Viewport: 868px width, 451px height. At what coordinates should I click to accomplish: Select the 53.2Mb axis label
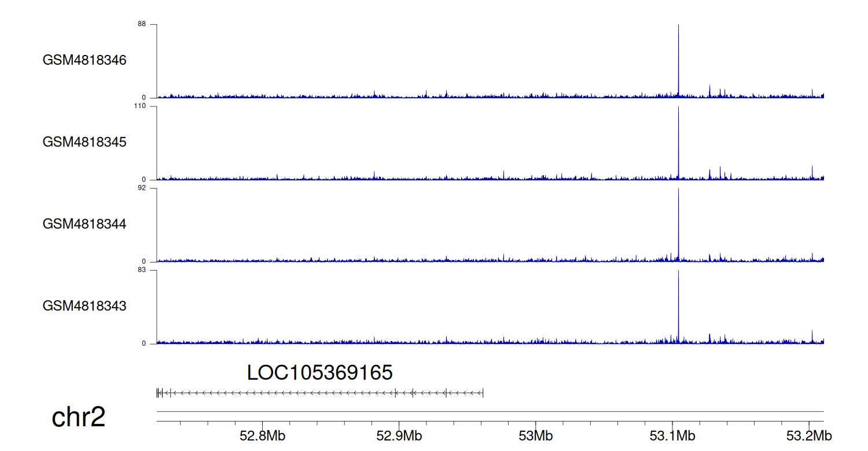tap(808, 436)
